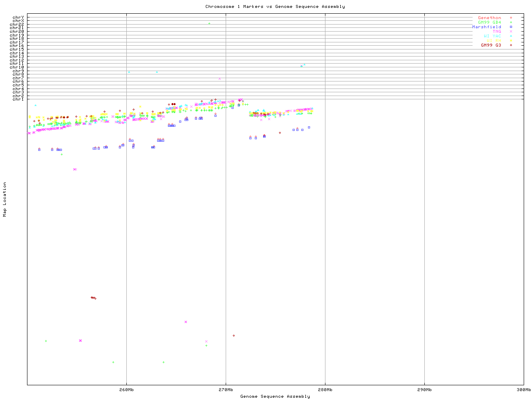
Task: Click the blue Marshfield square symbol in legend
Action: coord(511,27)
